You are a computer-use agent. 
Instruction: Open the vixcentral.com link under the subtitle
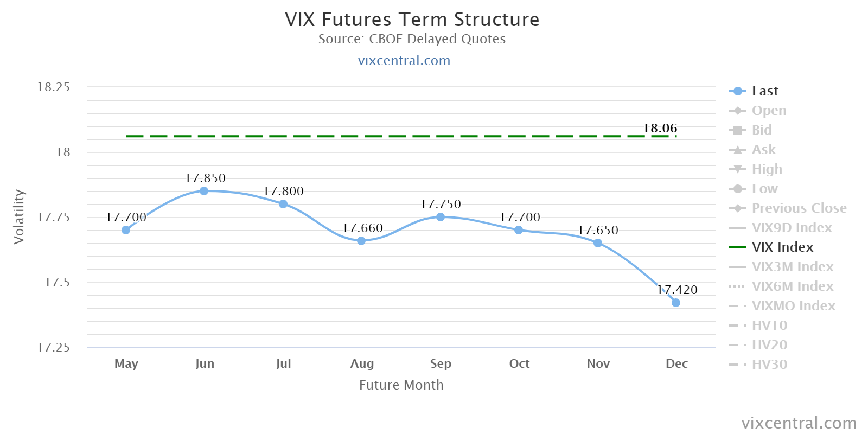[404, 61]
